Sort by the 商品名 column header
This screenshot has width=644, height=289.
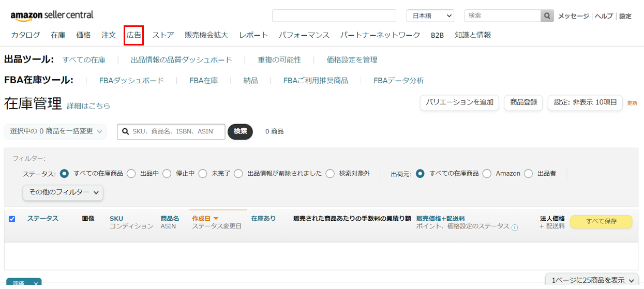tap(170, 219)
